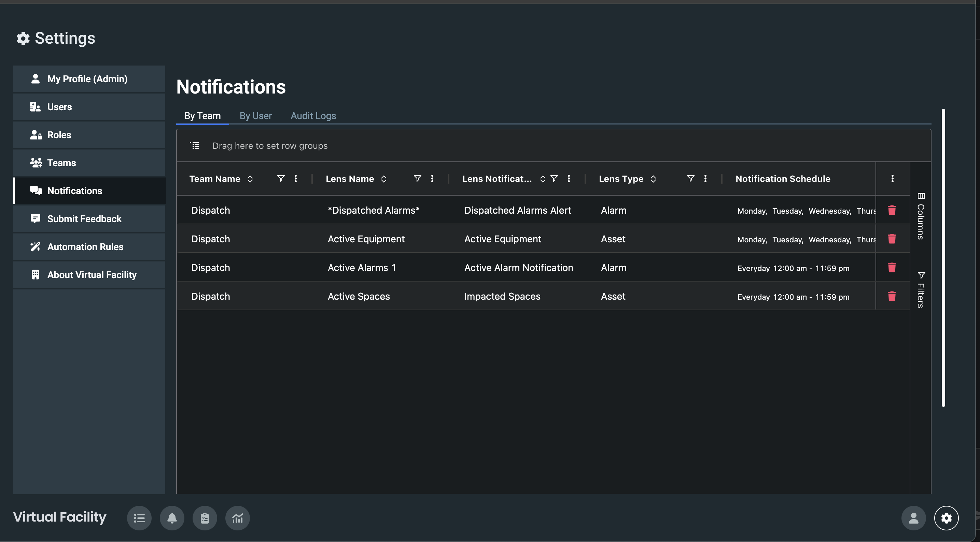Screen dimensions: 980x542
Task: Open the alarm bell icon in bottom bar
Action: pos(172,518)
